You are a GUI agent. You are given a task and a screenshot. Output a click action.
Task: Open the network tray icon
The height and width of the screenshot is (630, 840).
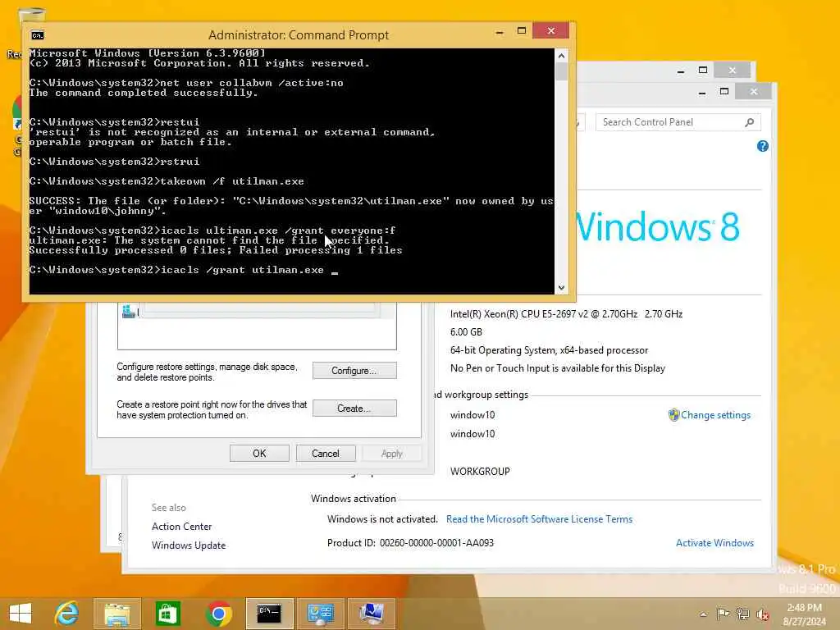pos(742,614)
